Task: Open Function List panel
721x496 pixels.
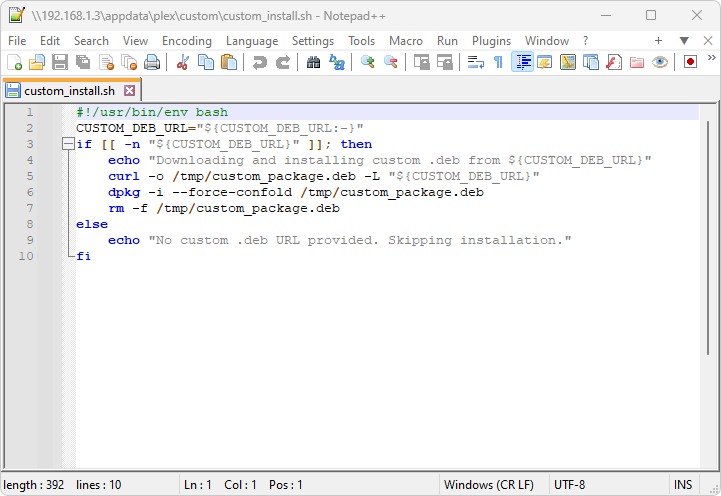Action: pyautogui.click(x=614, y=62)
